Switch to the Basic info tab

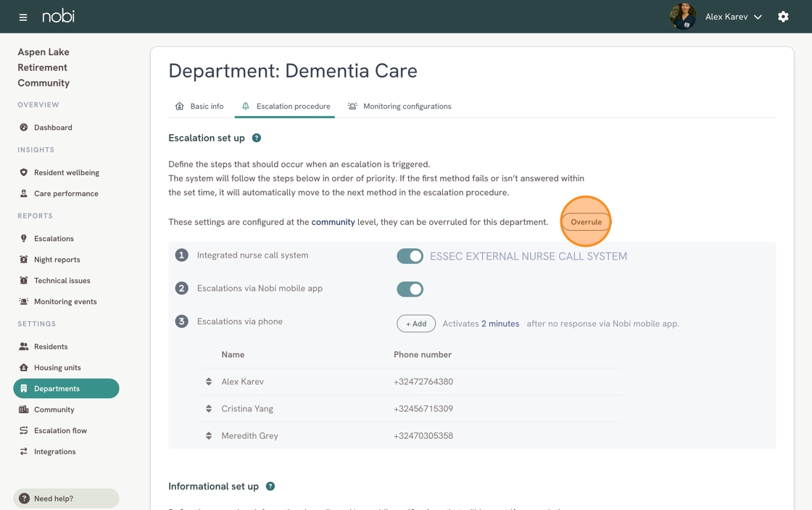(x=199, y=106)
